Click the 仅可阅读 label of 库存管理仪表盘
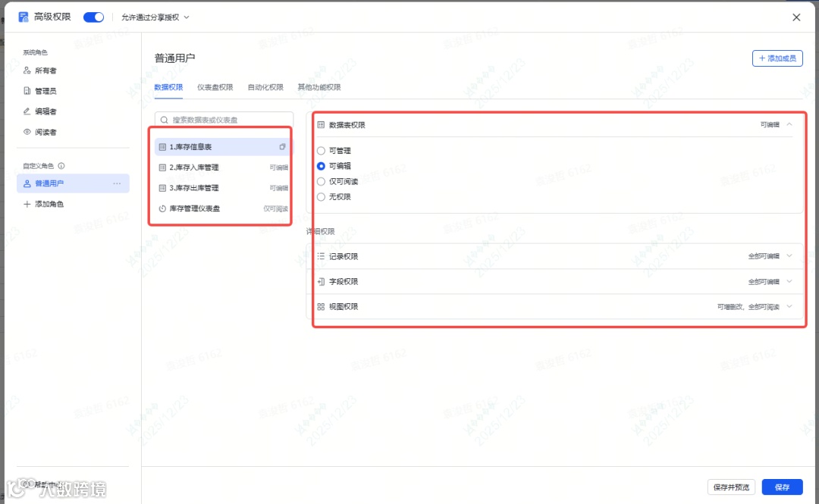819x504 pixels. coord(275,208)
